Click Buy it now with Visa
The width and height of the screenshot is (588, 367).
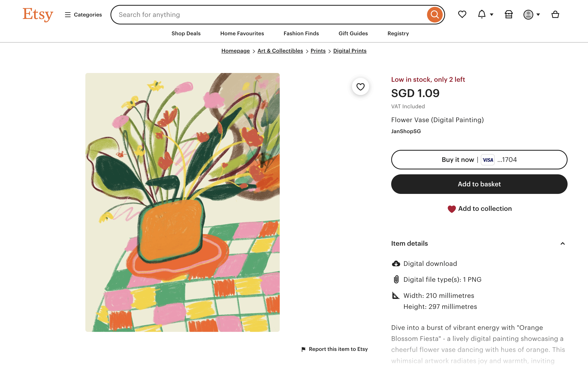(479, 160)
